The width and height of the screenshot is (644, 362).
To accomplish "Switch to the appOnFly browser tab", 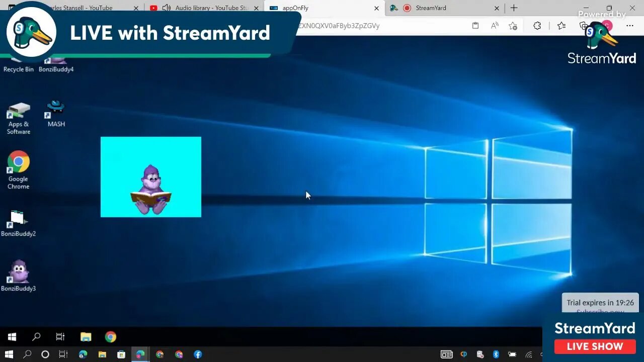I will click(x=325, y=8).
